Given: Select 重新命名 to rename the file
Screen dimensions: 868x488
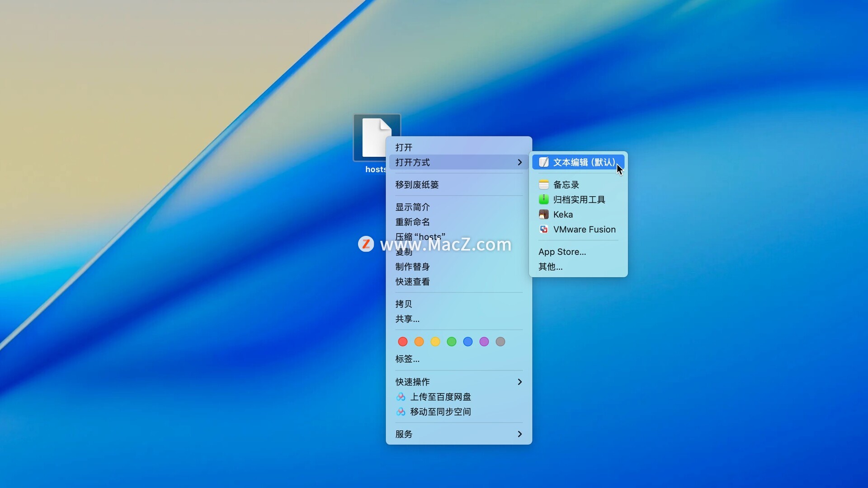Looking at the screenshot, I should tap(412, 222).
